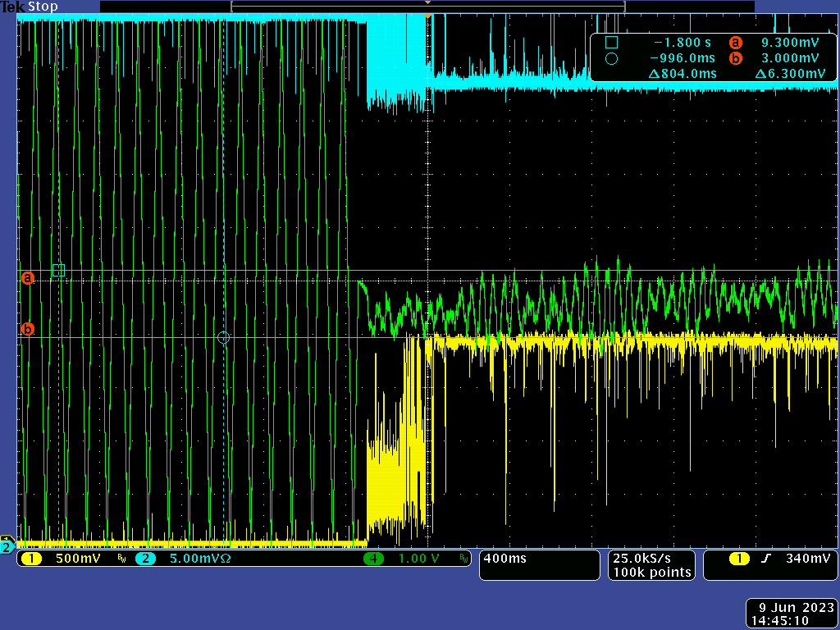The height and width of the screenshot is (630, 840).
Task: Click the Stop acquisition status label
Action: pyautogui.click(x=43, y=7)
